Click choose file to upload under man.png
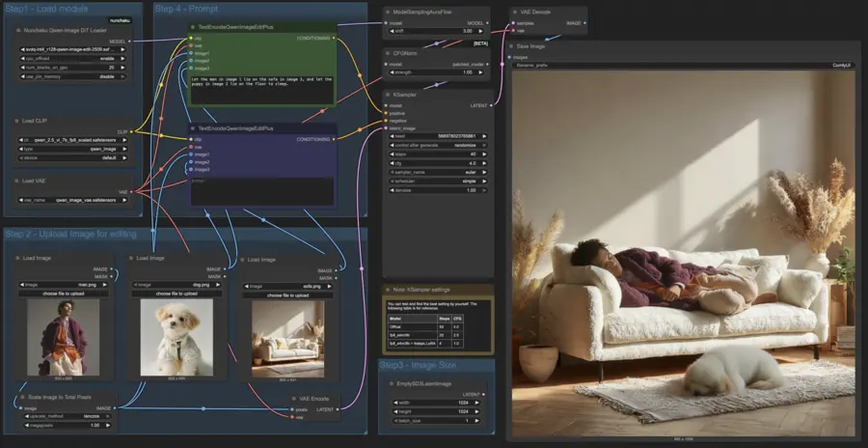The image size is (868, 448). [x=64, y=294]
